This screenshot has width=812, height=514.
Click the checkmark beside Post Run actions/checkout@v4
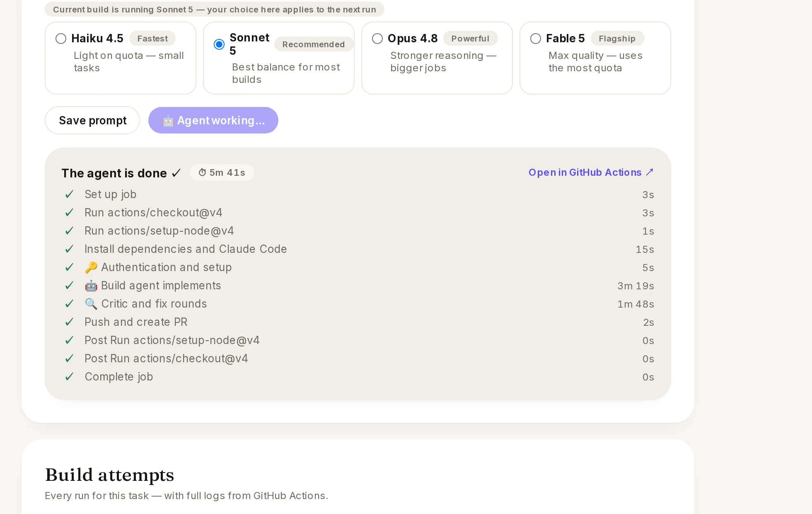point(69,359)
